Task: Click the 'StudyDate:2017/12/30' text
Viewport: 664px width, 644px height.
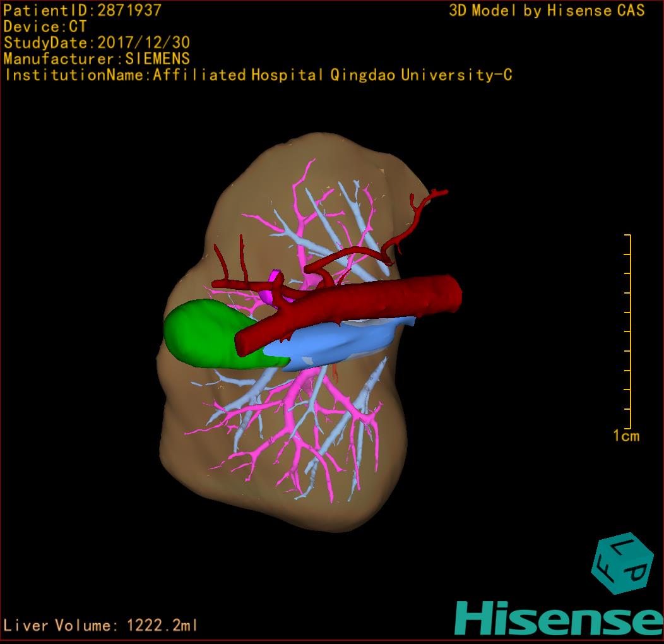Action: pos(97,43)
